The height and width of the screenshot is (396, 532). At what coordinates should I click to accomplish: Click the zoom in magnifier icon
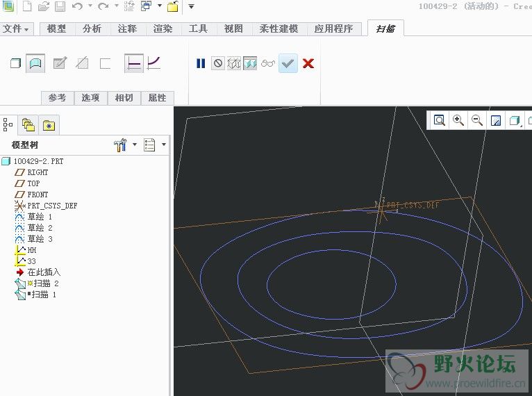coord(458,120)
